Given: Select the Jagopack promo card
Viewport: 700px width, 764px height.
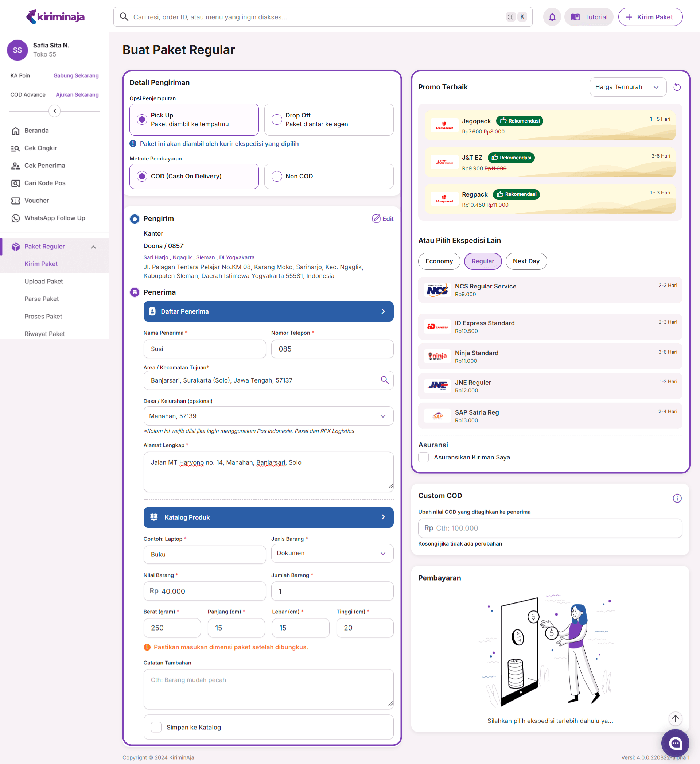Looking at the screenshot, I should pos(550,125).
